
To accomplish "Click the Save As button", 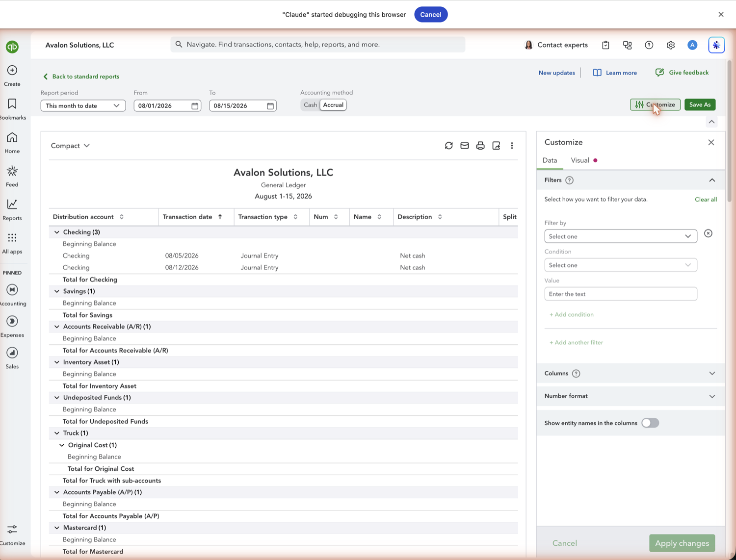I will coord(700,105).
